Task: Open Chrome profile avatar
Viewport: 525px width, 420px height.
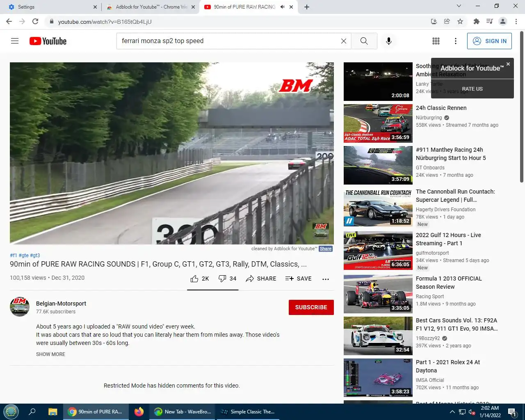Action: pos(503,21)
